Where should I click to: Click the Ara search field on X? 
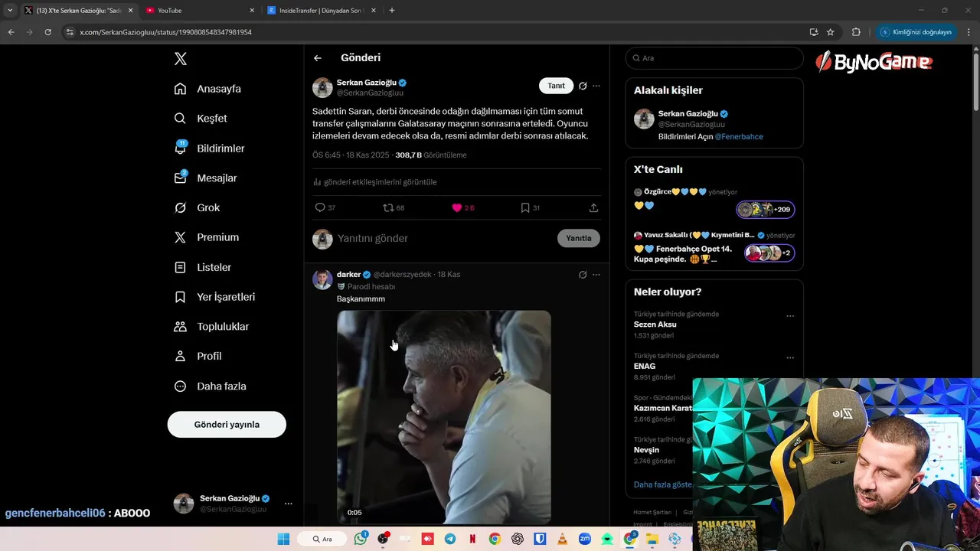click(714, 58)
